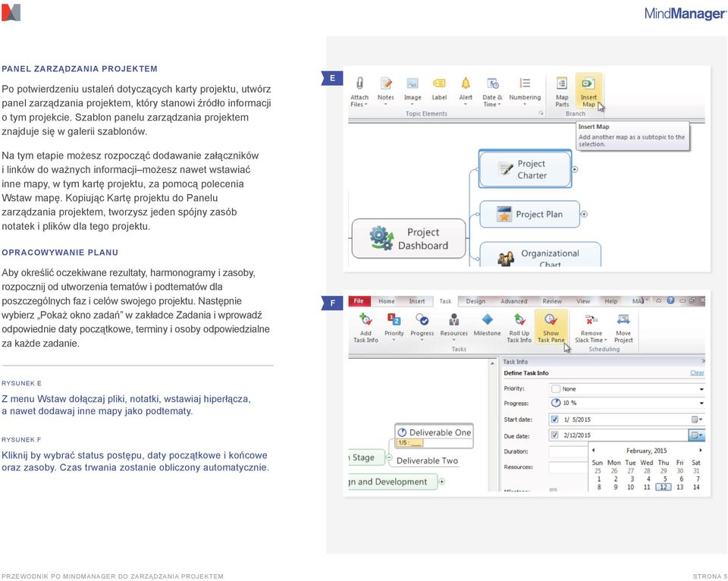Image resolution: width=728 pixels, height=581 pixels.
Task: Go to previous month in the calendar
Action: 593,450
